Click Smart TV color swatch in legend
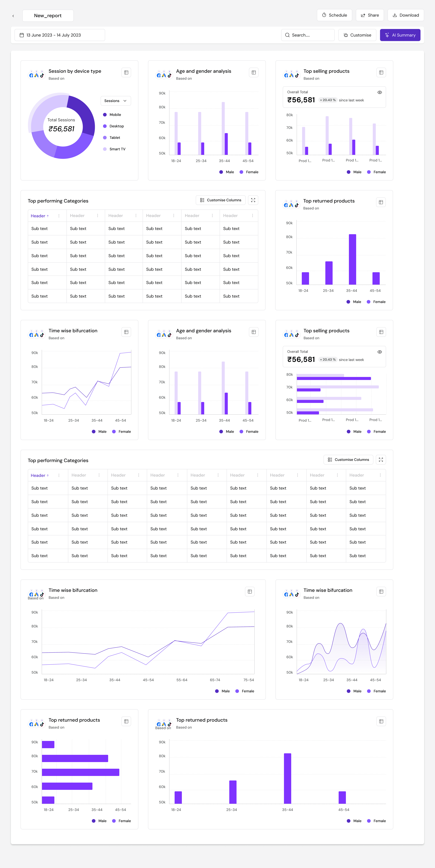435x868 pixels. (x=105, y=149)
